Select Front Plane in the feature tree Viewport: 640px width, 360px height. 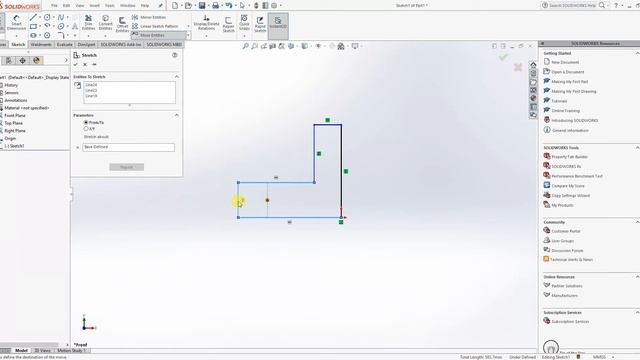click(15, 116)
